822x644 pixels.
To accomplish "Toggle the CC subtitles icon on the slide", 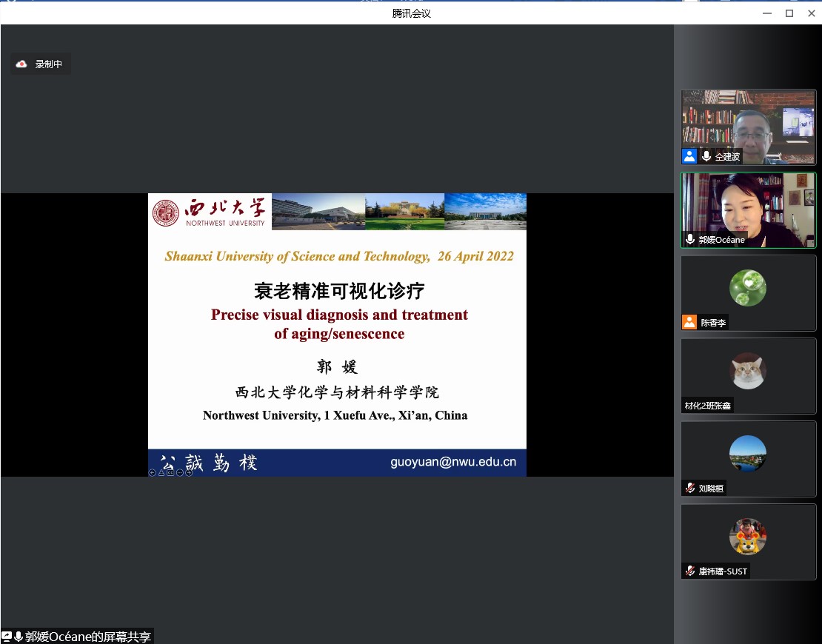I will click(170, 472).
